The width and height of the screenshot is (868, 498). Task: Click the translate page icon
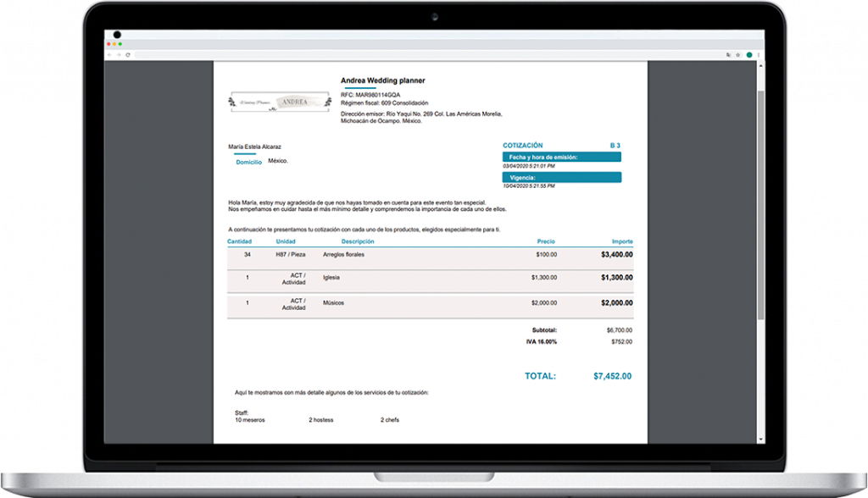click(728, 55)
